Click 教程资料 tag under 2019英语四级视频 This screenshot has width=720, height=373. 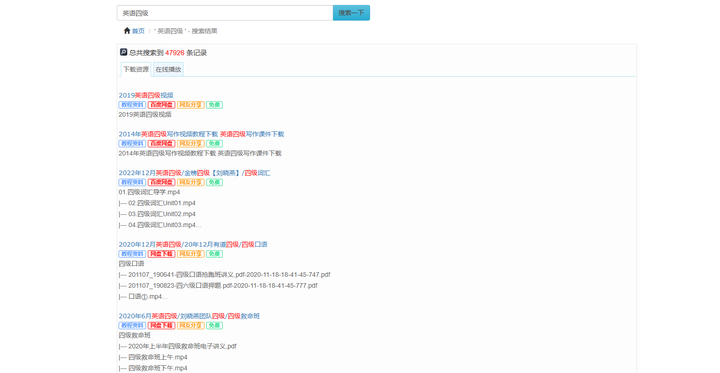[x=132, y=105]
